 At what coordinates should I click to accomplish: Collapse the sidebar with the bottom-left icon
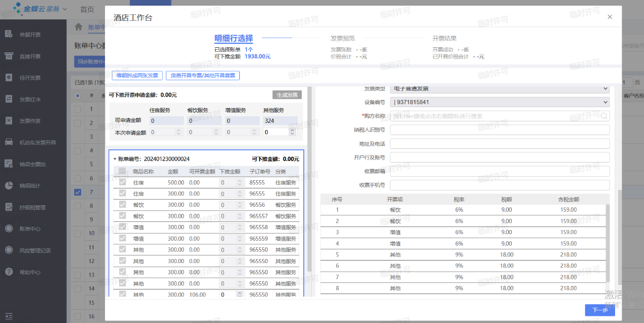click(9, 316)
